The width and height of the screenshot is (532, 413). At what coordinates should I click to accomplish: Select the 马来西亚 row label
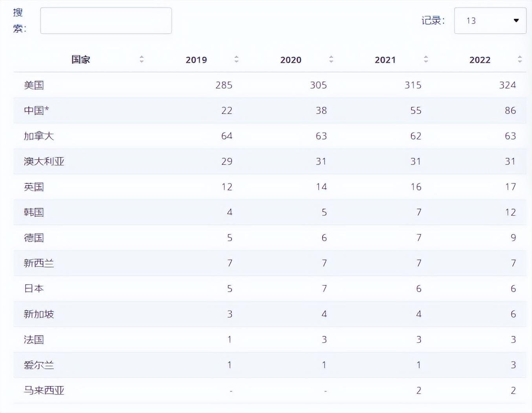[x=44, y=390]
